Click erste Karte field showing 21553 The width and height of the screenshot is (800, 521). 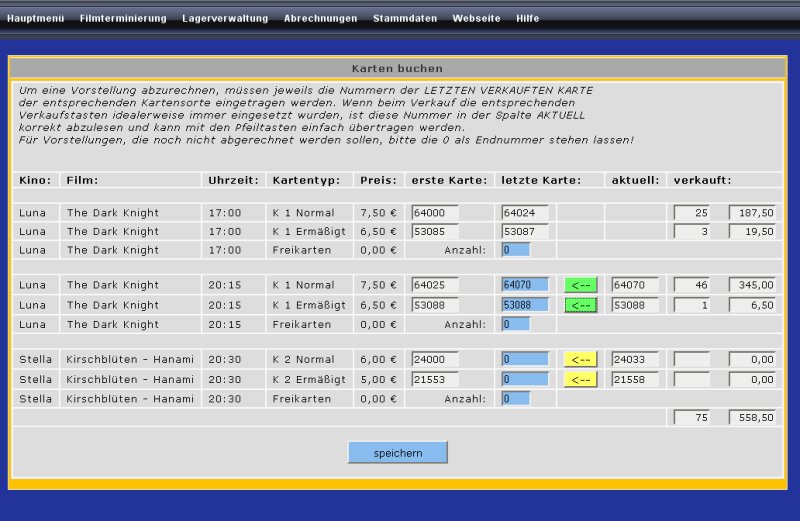click(435, 379)
